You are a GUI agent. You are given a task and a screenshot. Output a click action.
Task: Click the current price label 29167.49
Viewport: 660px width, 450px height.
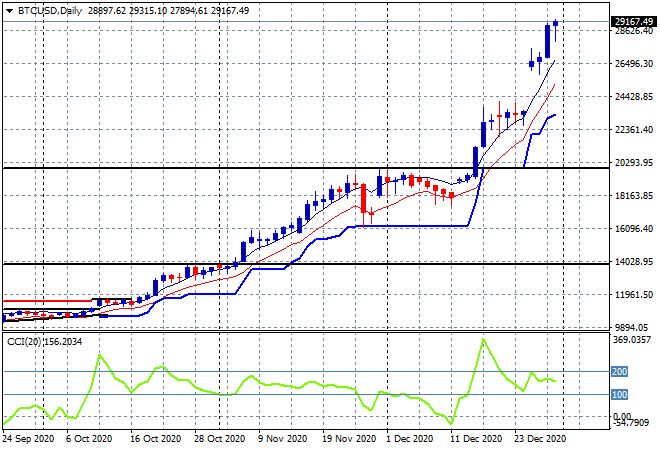pyautogui.click(x=634, y=21)
